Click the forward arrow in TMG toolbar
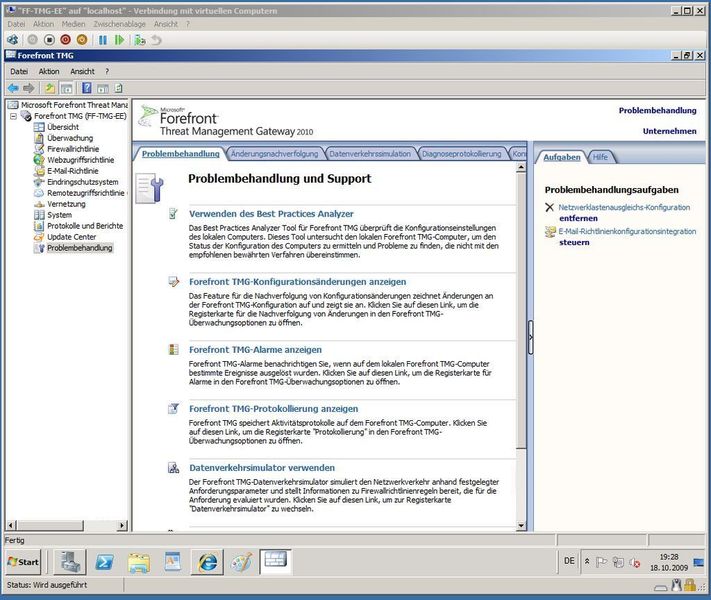 pyautogui.click(x=29, y=88)
